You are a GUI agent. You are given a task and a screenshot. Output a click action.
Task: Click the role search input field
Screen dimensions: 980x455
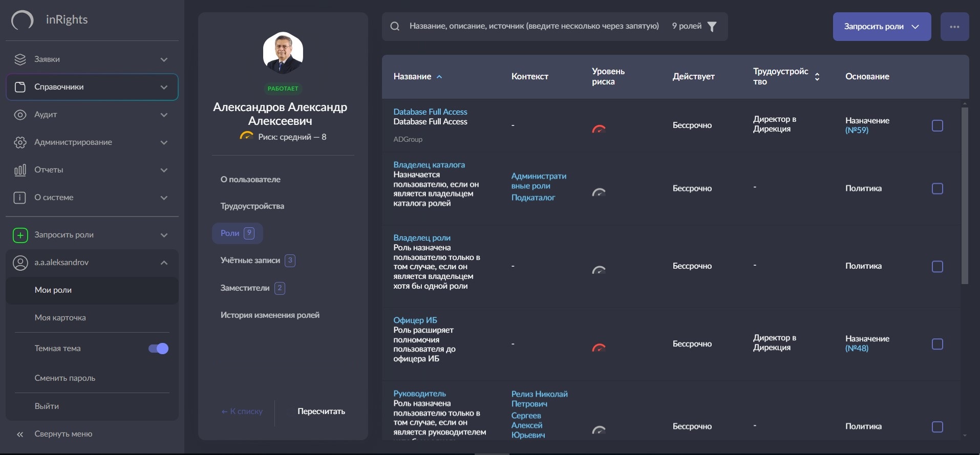click(x=534, y=26)
